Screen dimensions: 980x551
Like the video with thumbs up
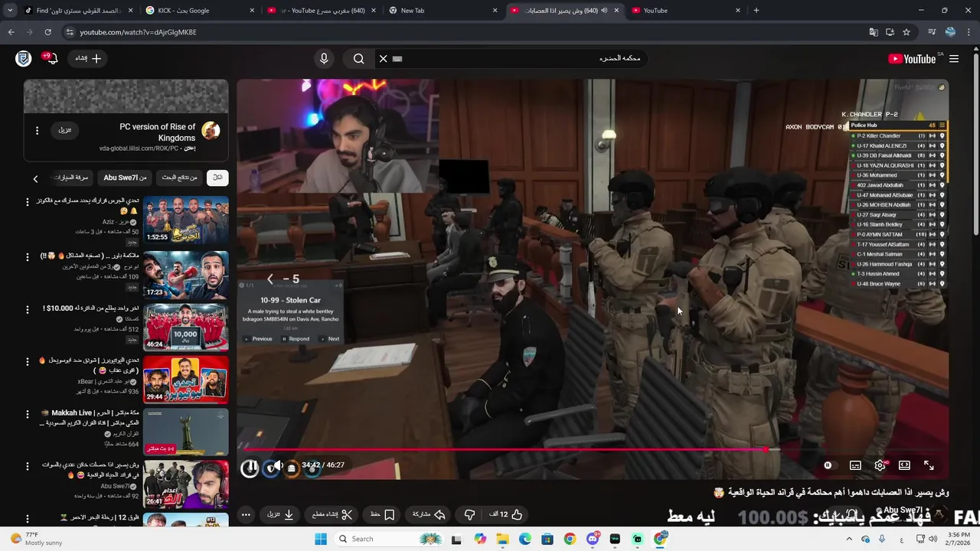[508, 514]
